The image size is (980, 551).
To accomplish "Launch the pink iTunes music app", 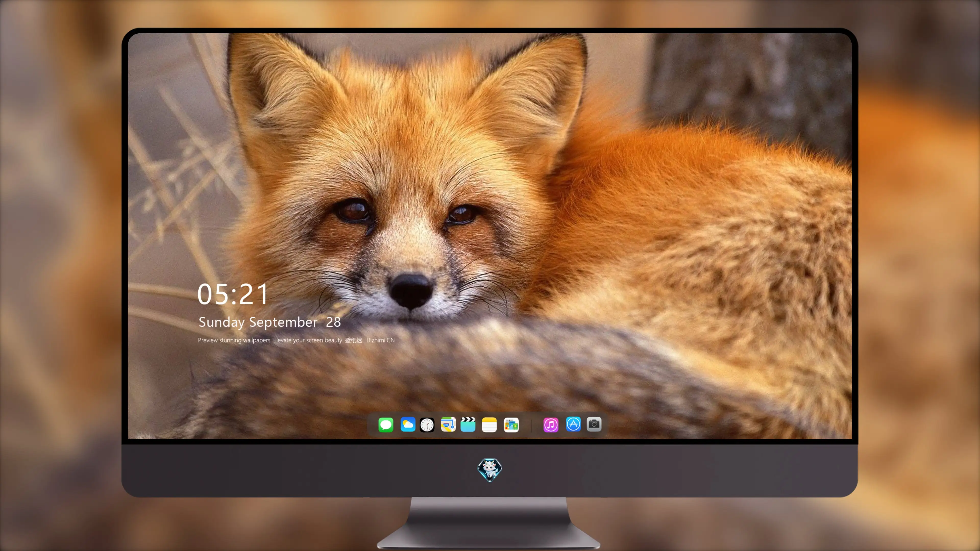I will coord(551,425).
